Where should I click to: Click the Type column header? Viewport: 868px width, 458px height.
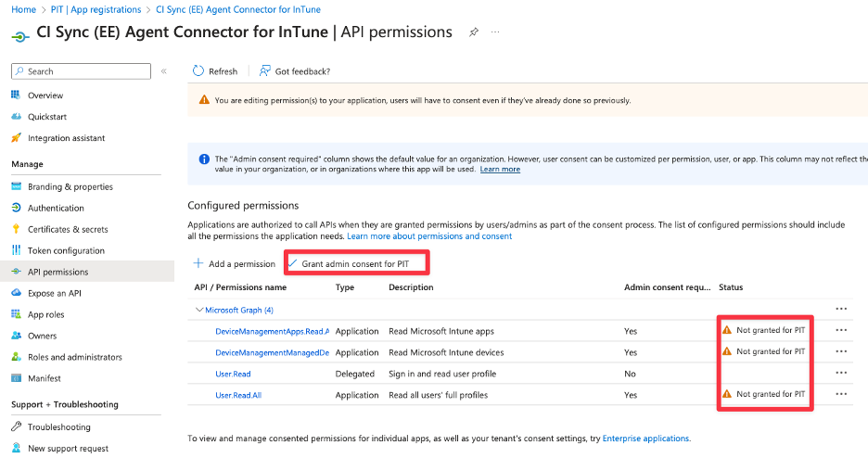tap(345, 287)
